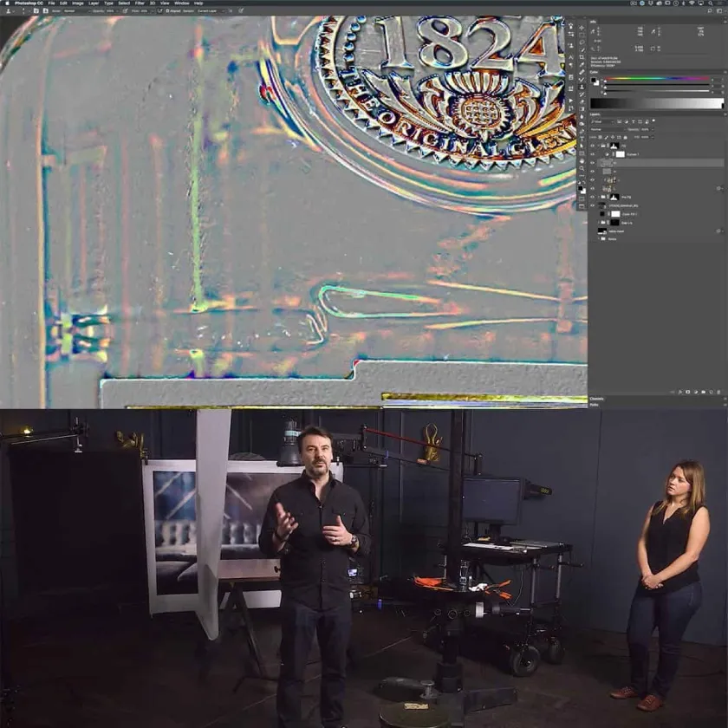Expand the Pre FS layer group
The width and height of the screenshot is (728, 728).
pos(601,197)
